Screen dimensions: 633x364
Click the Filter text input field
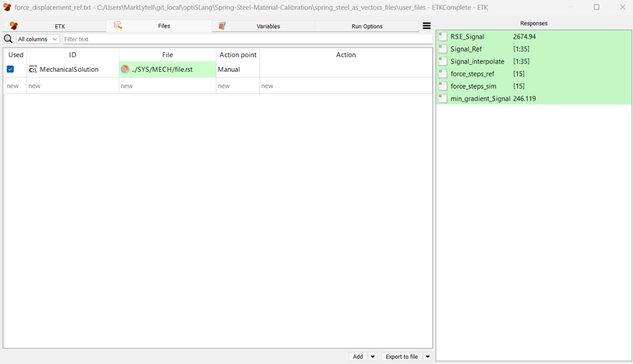[x=247, y=39]
